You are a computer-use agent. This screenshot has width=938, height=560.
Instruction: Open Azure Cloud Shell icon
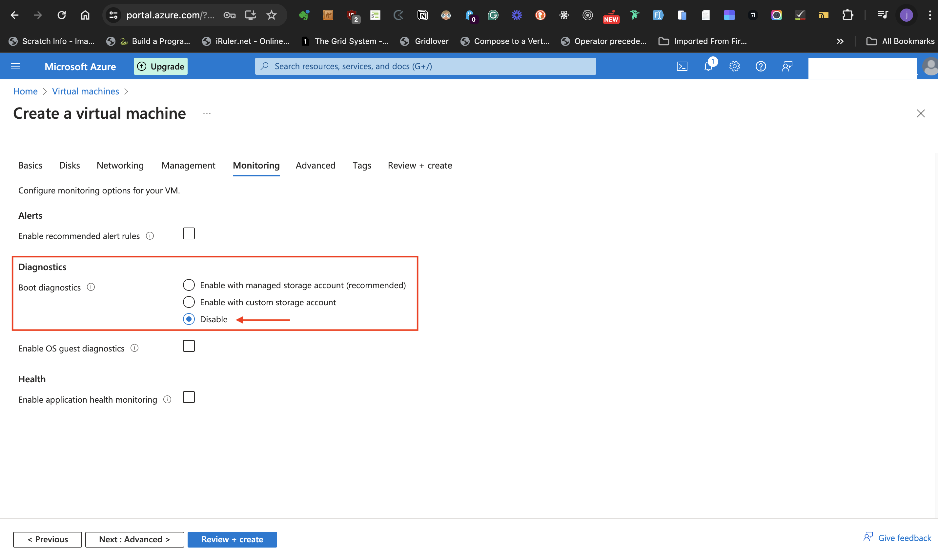click(x=682, y=67)
